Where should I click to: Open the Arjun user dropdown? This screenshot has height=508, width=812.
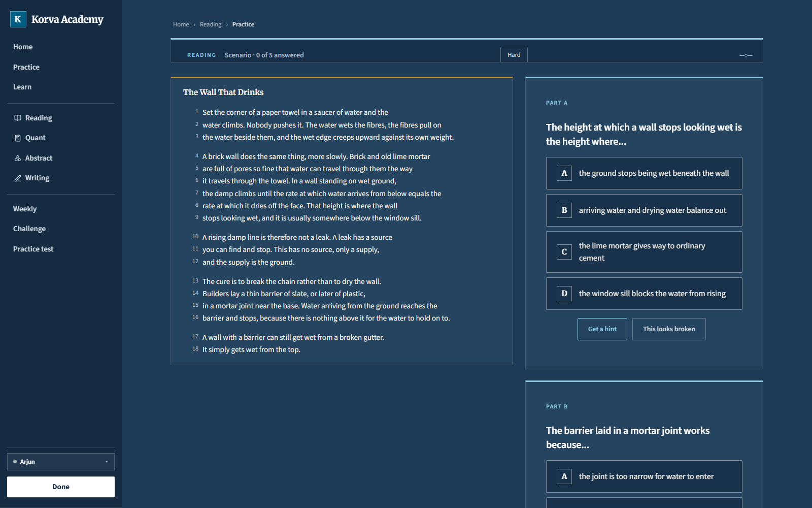[61, 462]
